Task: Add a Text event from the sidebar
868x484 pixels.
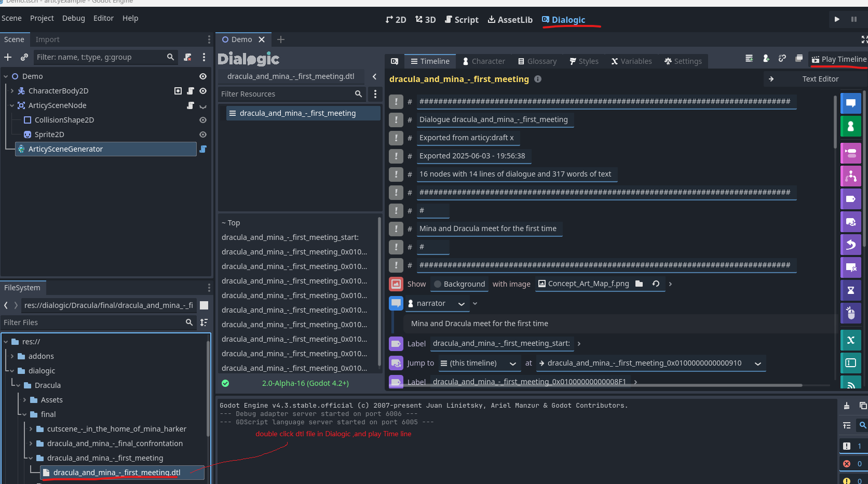Action: click(x=850, y=103)
